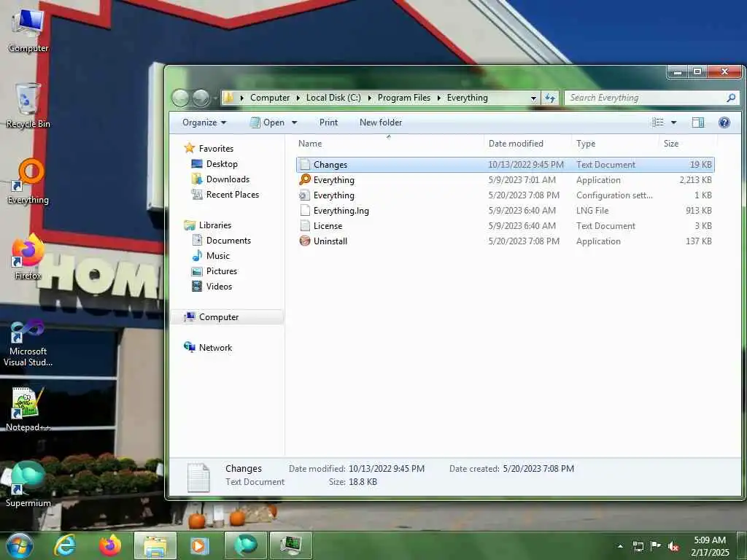747x560 pixels.
Task: Expand the Program Files breadcrumb arrow
Action: click(x=438, y=98)
